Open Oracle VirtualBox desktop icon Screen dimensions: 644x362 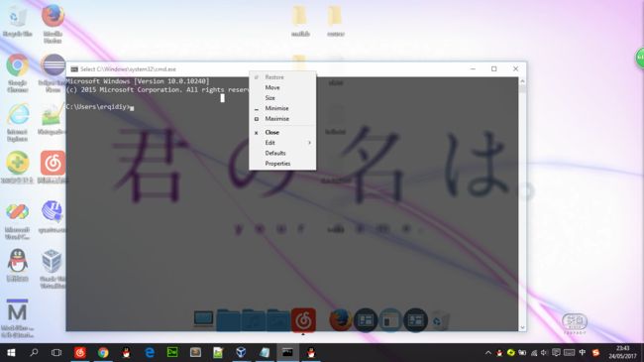[53, 268]
